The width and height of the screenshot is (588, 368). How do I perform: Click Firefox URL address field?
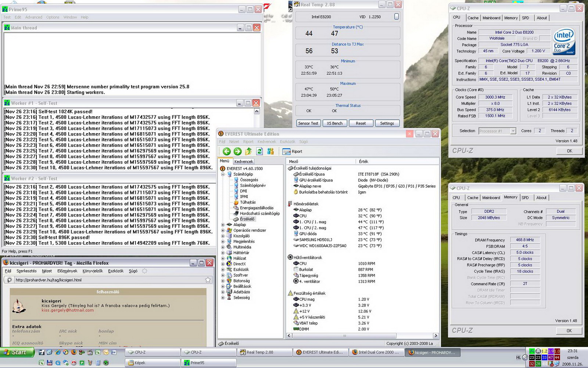pos(108,280)
